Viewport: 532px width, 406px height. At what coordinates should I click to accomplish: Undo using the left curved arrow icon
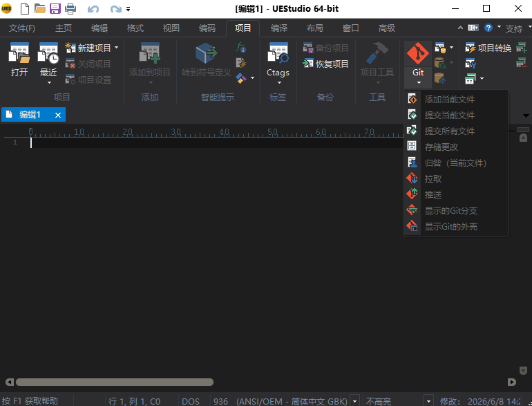click(93, 9)
